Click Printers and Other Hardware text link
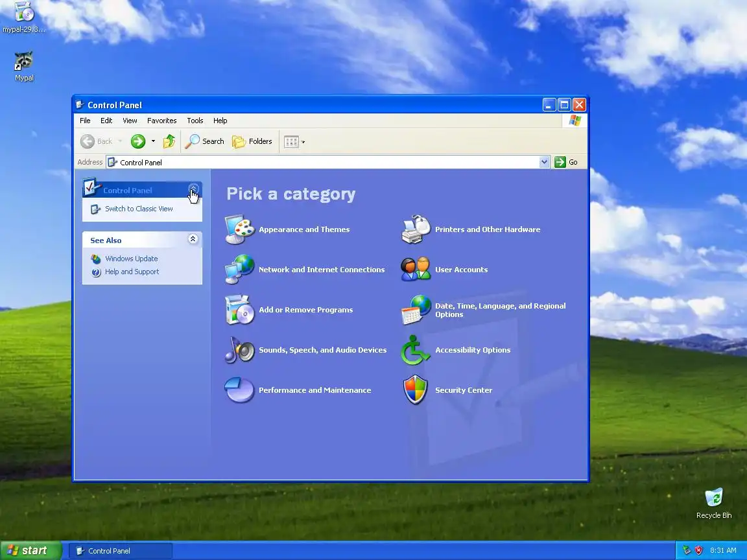 488,229
